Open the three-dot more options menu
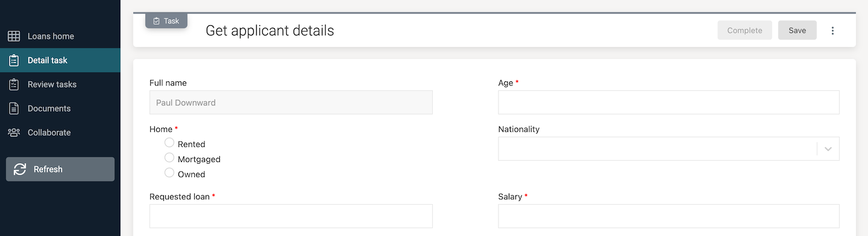This screenshot has height=236, width=868. point(832,30)
